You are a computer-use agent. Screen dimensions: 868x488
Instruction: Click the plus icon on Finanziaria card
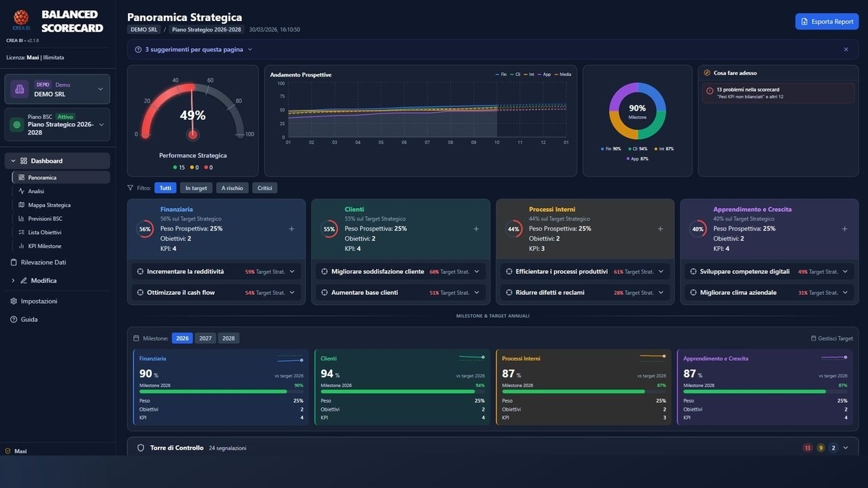pyautogui.click(x=292, y=228)
